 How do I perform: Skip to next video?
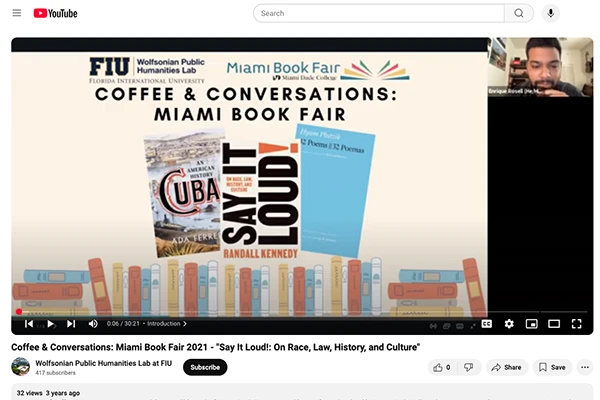click(71, 324)
